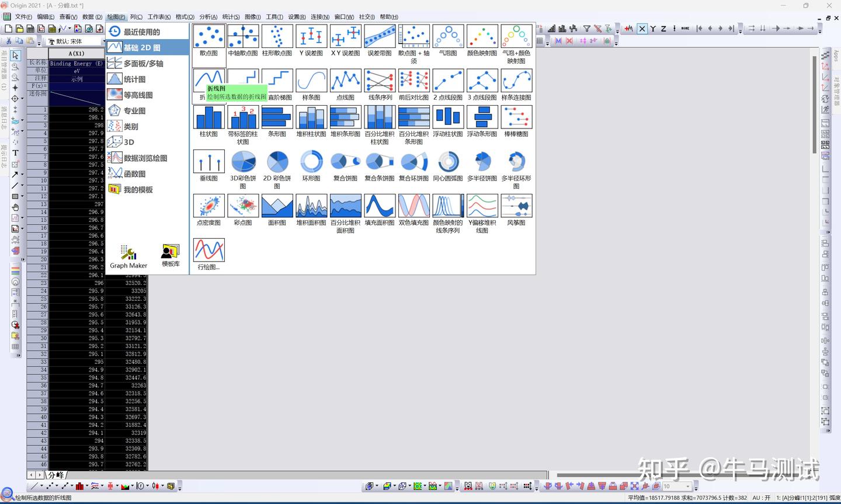The image size is (841, 504).
Task: Switch to the 分峰 sheet tab
Action: [x=56, y=475]
